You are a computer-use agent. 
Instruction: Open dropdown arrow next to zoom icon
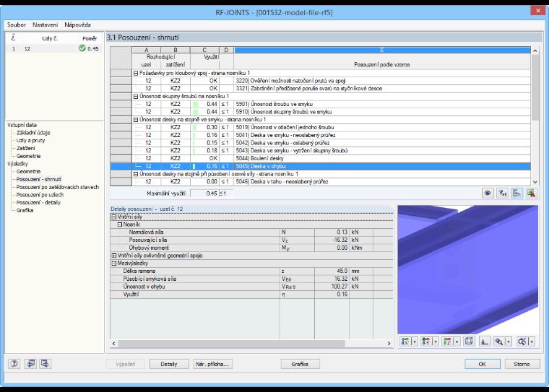pos(508,341)
